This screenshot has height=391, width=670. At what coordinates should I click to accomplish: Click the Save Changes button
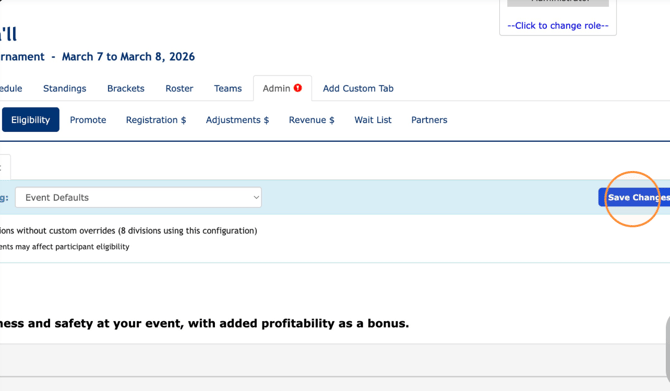(x=634, y=197)
